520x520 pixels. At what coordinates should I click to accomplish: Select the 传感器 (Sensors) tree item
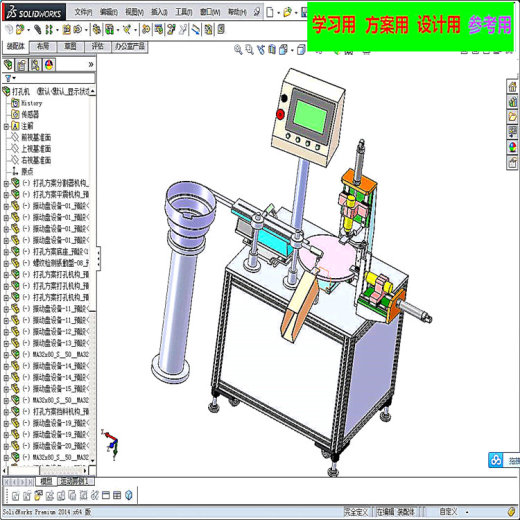coord(30,115)
